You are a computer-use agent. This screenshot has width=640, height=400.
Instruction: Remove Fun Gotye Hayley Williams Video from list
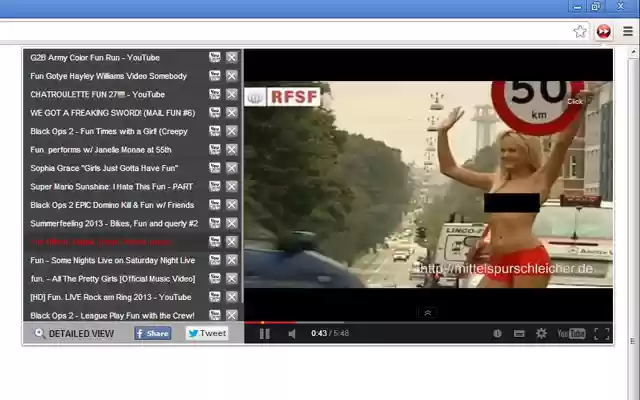[232, 76]
